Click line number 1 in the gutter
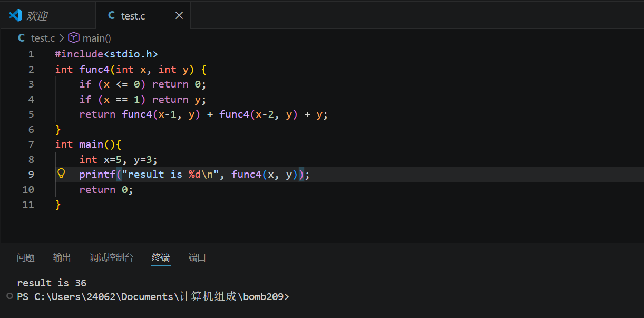The height and width of the screenshot is (318, 644). 31,54
